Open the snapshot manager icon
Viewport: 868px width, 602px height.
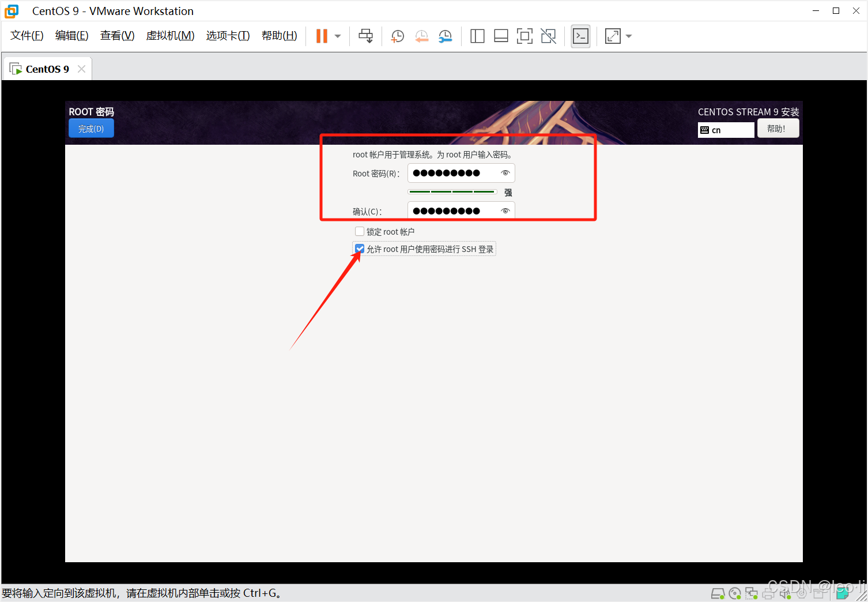click(446, 36)
